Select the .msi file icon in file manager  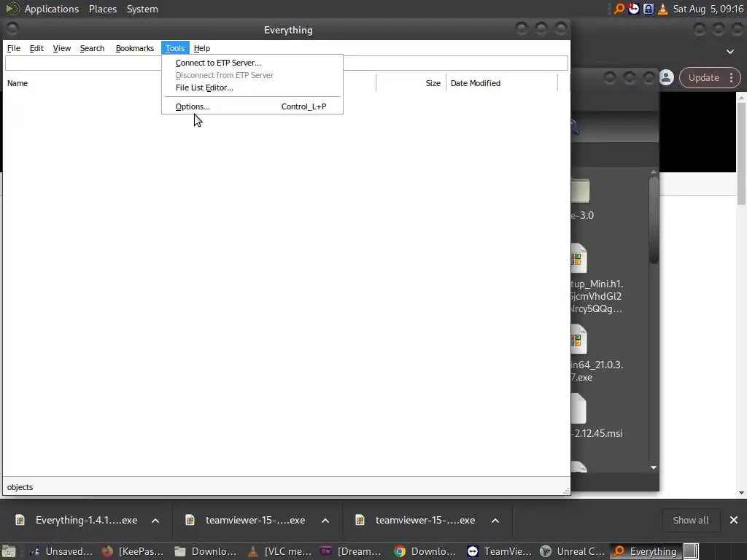coord(578,408)
